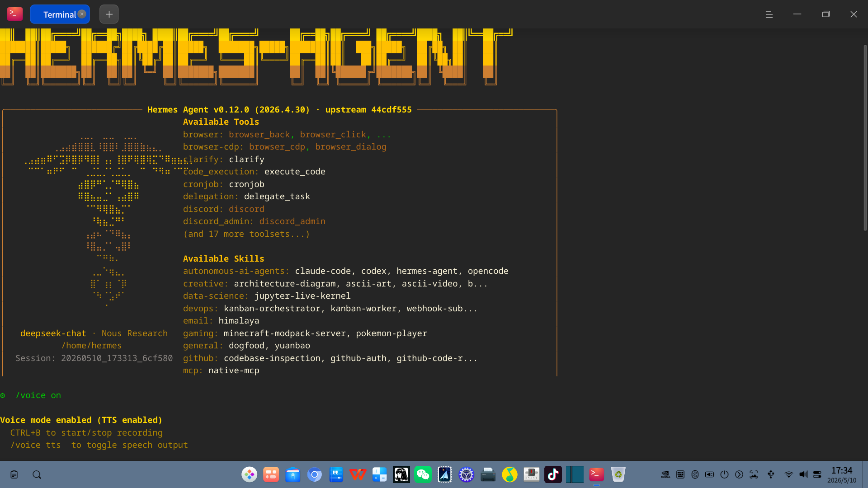Click "delegate_task" in the tools list
The height and width of the screenshot is (488, 868).
(277, 197)
